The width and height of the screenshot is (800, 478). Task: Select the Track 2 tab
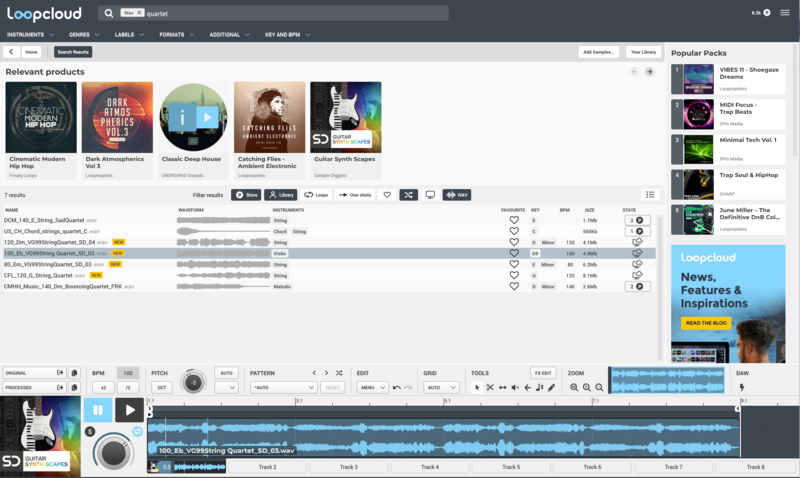[x=267, y=467]
